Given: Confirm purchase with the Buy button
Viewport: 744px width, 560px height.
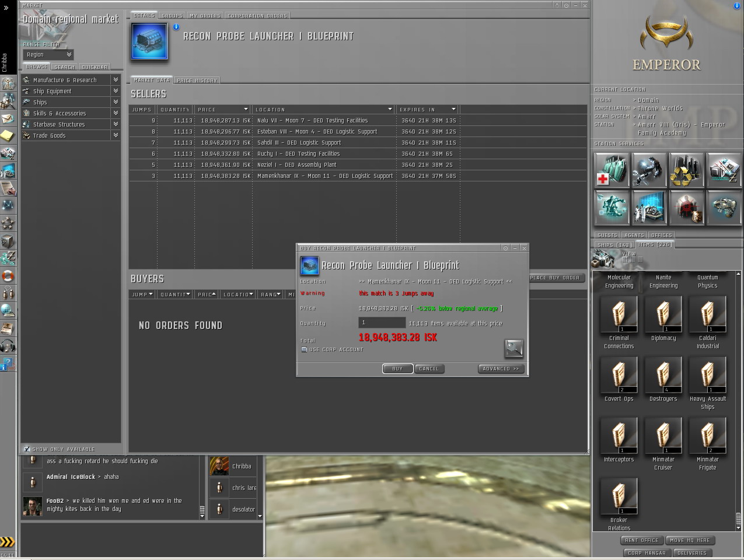Looking at the screenshot, I should coord(397,369).
